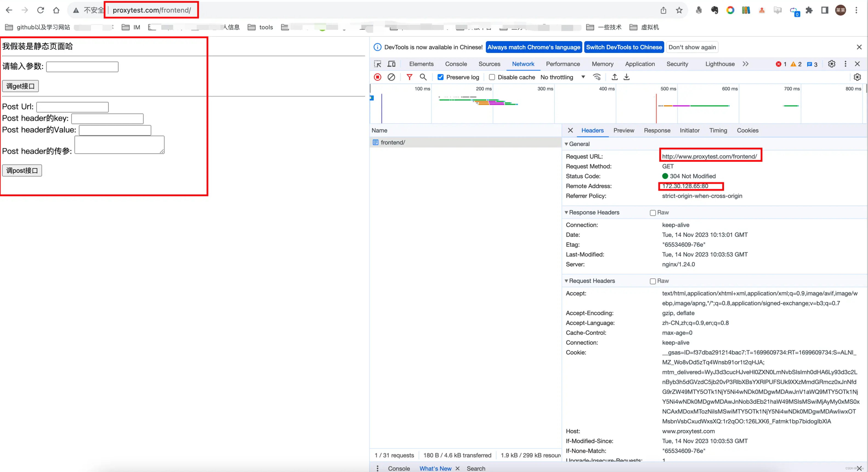
Task: Switch to the Console tab
Action: click(456, 64)
